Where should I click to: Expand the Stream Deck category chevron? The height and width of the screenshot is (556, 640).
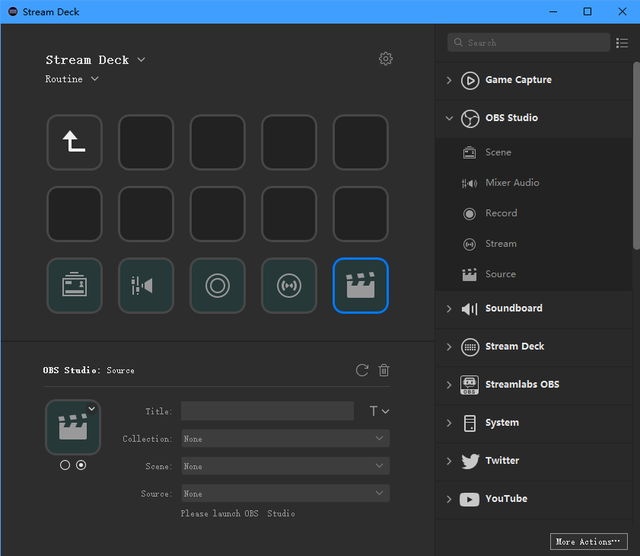point(449,347)
